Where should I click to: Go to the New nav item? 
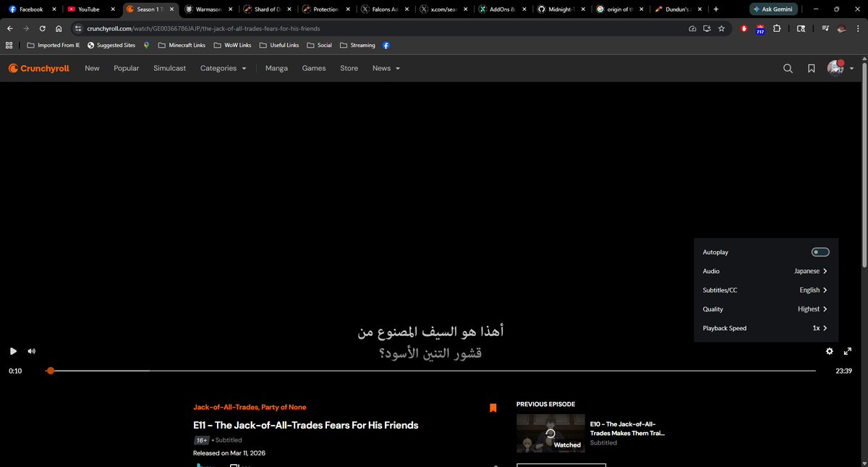(x=92, y=68)
